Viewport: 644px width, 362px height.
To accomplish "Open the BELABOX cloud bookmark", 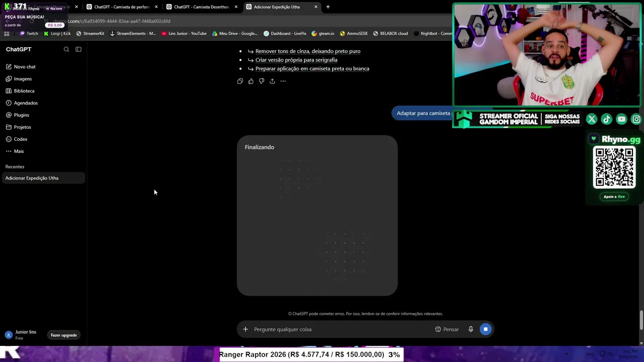I will click(390, 34).
